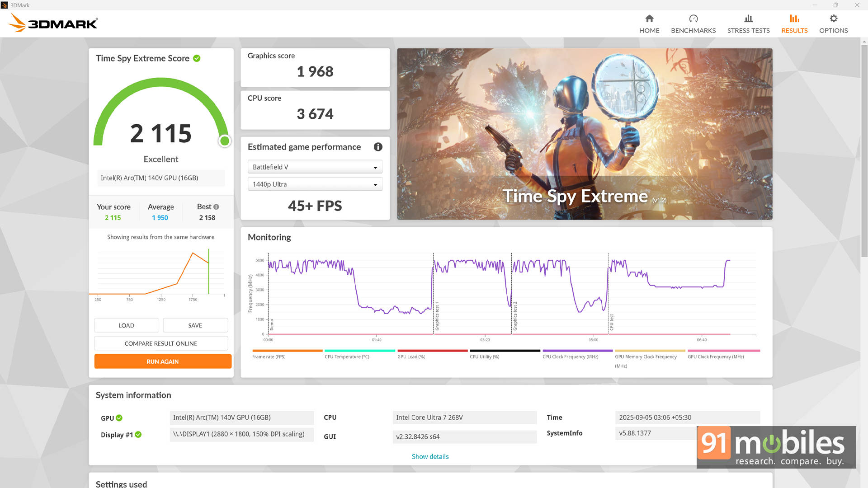Expand Show details in System information
Viewport: 868px width, 488px height.
[x=430, y=456]
